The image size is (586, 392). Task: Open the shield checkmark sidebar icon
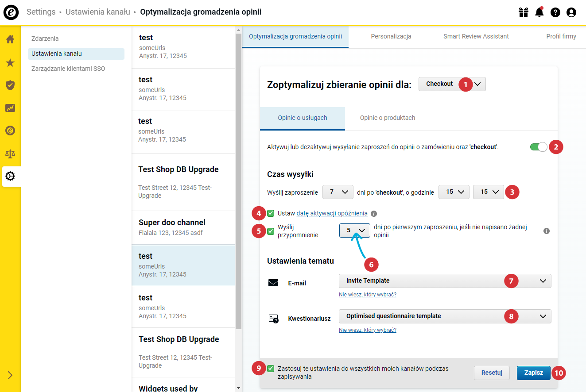(10, 85)
